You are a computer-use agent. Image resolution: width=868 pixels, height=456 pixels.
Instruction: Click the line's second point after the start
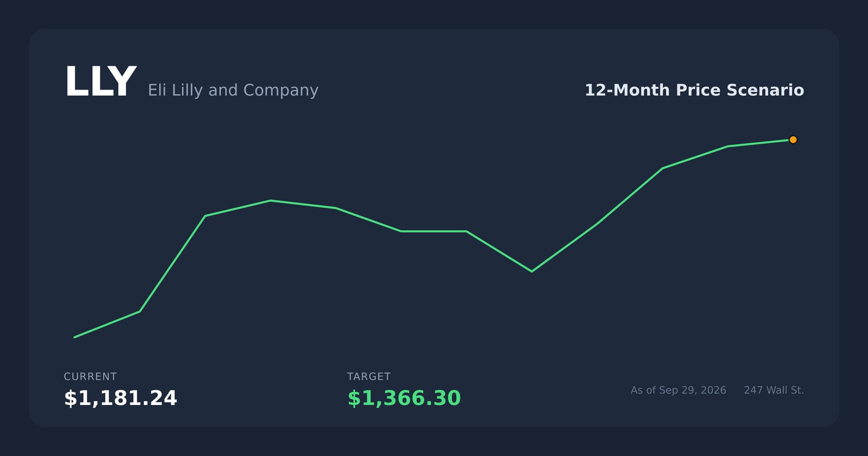[140, 312]
